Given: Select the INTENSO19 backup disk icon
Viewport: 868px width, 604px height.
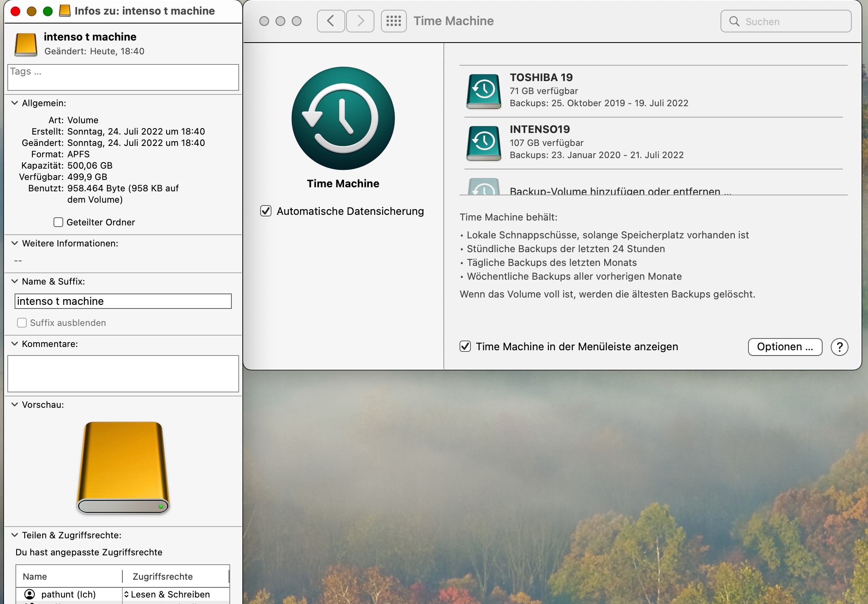Looking at the screenshot, I should coord(483,143).
